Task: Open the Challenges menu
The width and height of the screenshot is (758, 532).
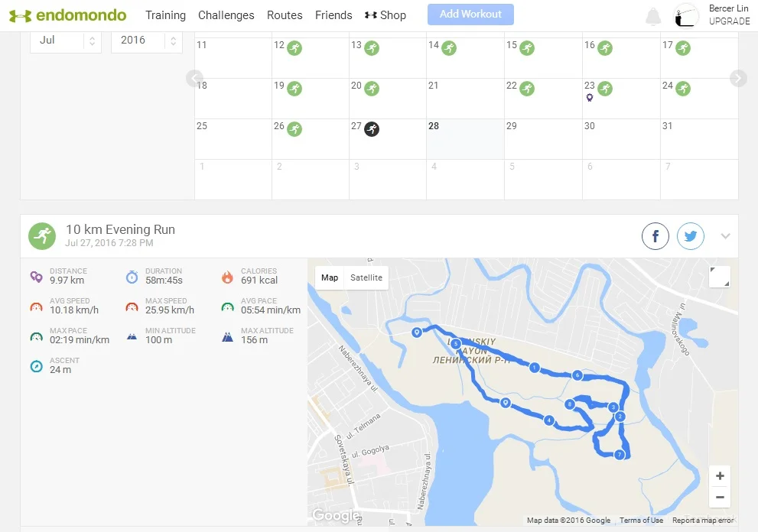Action: coord(226,15)
